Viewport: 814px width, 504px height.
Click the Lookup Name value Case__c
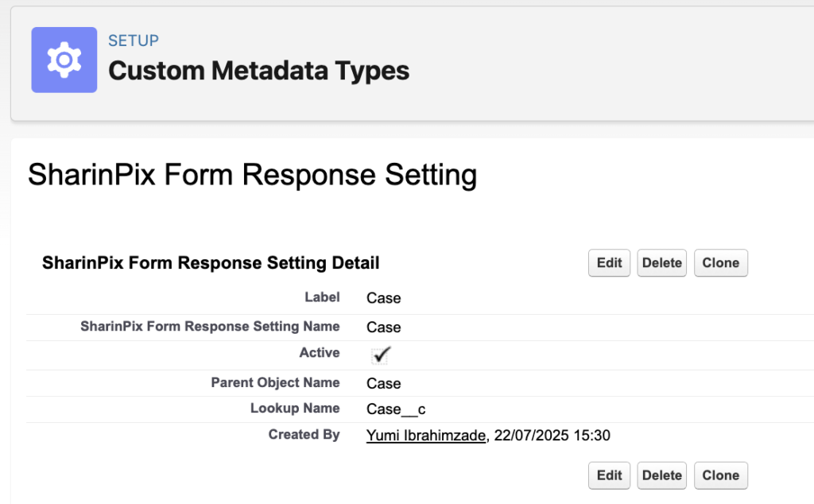pyautogui.click(x=396, y=409)
